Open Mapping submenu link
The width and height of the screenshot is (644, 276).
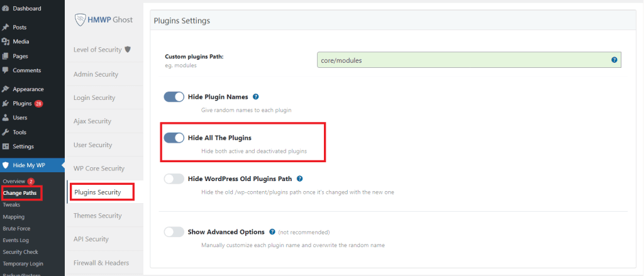click(14, 216)
